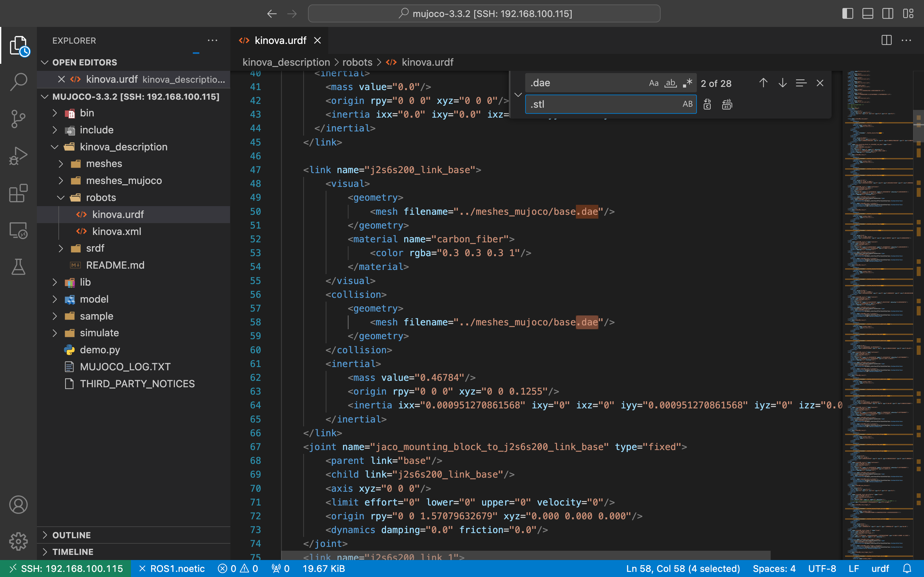Screen dimensions: 924x577
Task: Collapse the replace field chevron
Action: pos(518,94)
